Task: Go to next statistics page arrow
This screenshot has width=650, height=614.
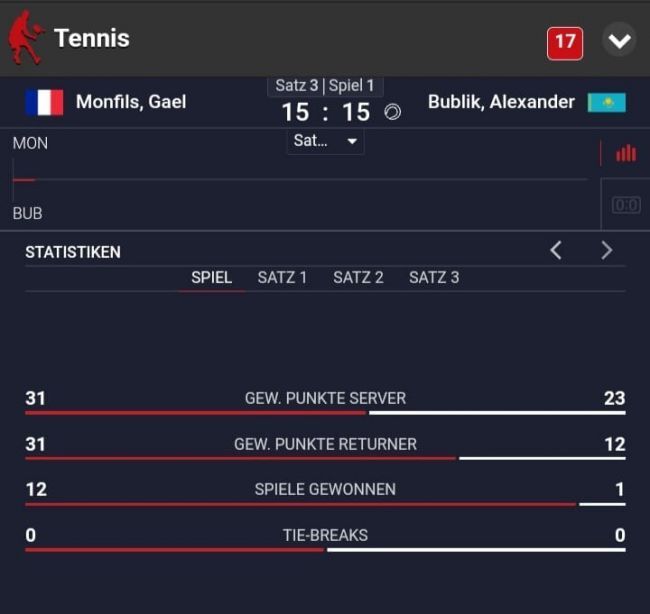Action: [x=606, y=251]
